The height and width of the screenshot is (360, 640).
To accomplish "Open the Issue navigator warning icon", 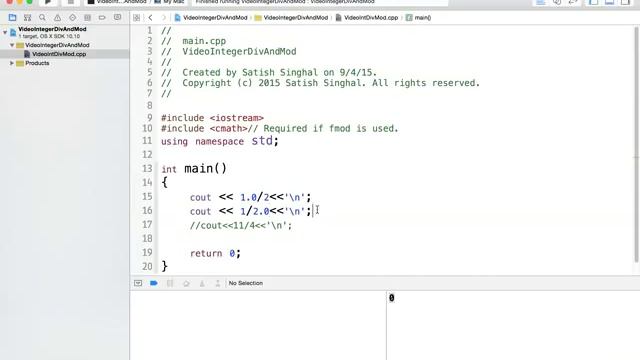I will (x=58, y=18).
